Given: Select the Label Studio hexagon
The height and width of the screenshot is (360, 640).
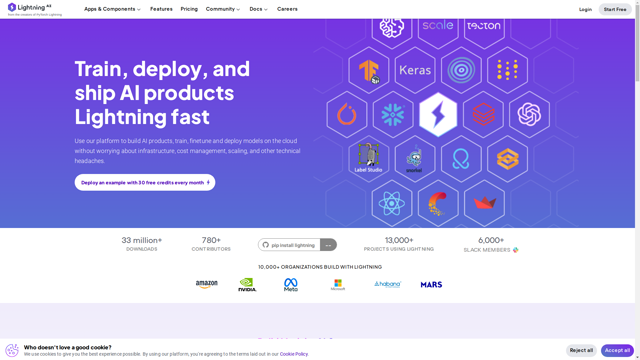Looking at the screenshot, I should (x=369, y=158).
